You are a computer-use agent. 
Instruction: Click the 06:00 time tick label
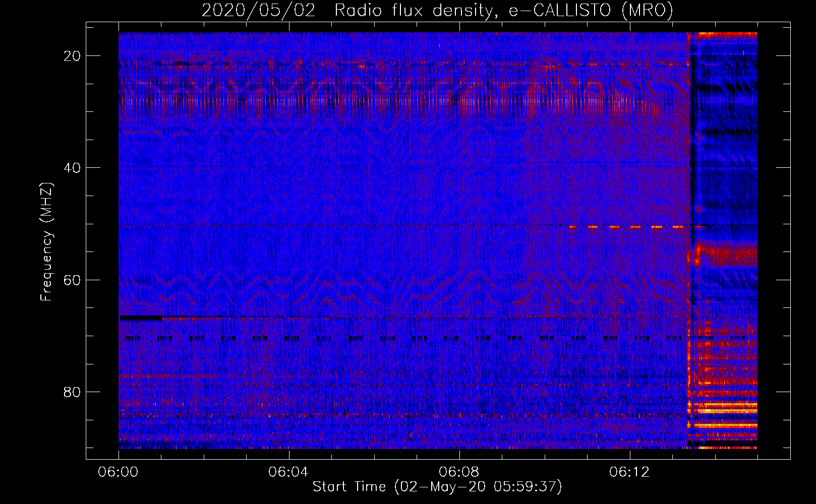(119, 472)
